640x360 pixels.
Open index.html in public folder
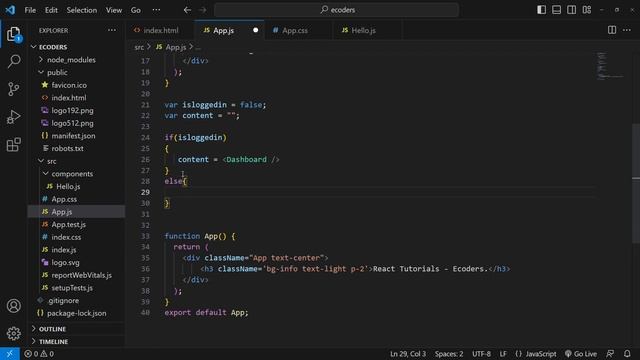pos(69,98)
